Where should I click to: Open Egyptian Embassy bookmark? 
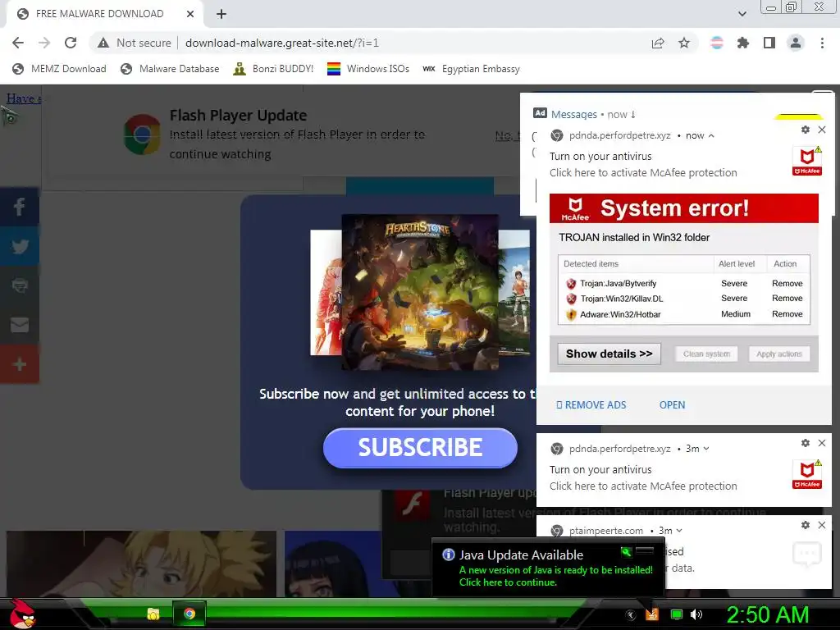click(x=472, y=69)
